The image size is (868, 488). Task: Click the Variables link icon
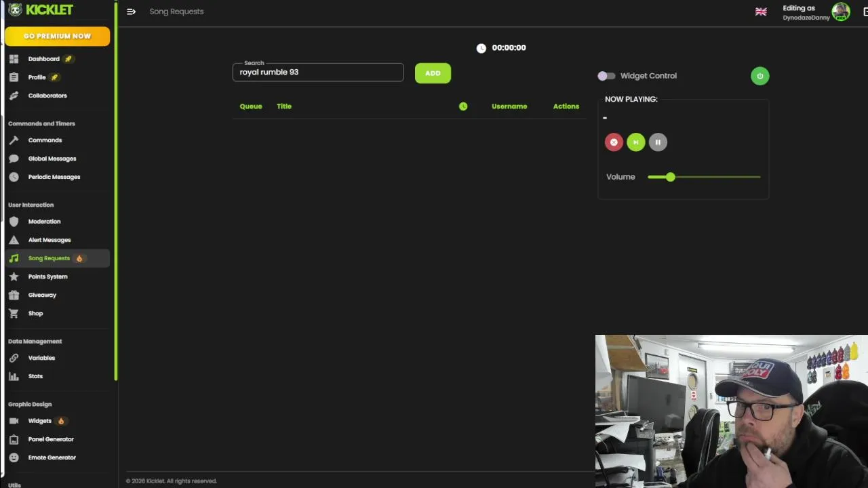click(14, 358)
